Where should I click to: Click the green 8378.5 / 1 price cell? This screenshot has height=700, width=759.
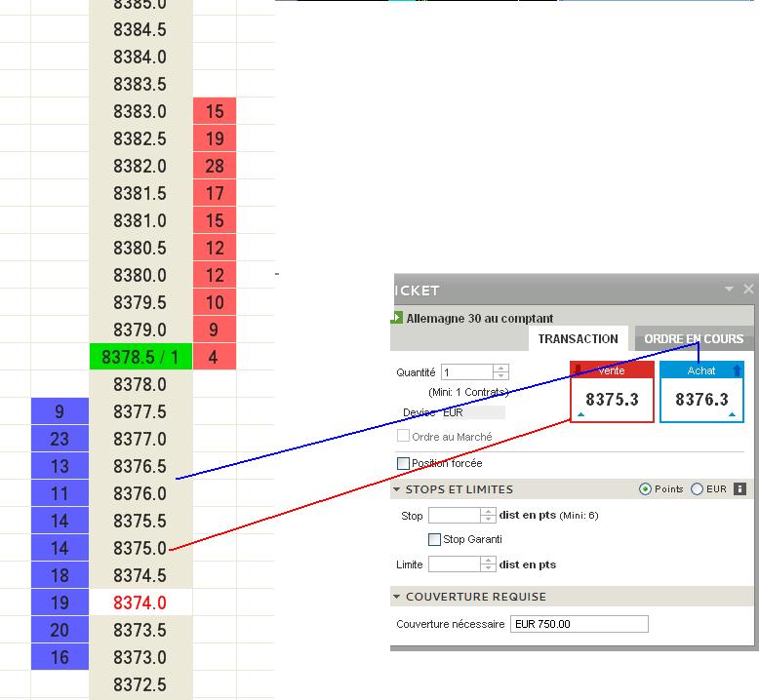pos(140,357)
